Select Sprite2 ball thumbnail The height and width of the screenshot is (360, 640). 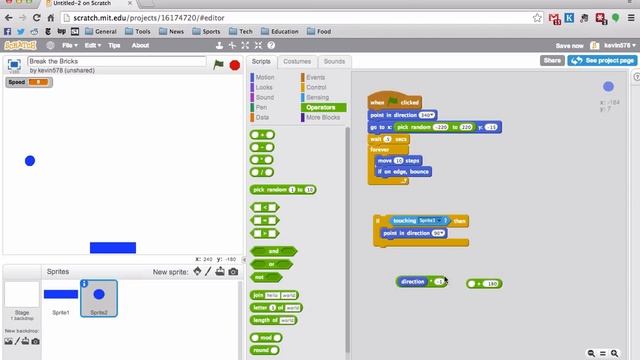click(99, 298)
